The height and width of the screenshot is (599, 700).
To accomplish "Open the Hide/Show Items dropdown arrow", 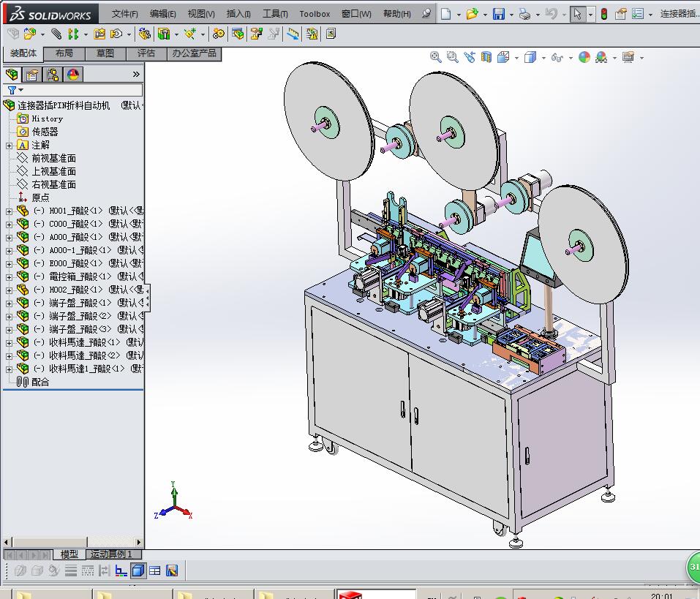I will 571,58.
